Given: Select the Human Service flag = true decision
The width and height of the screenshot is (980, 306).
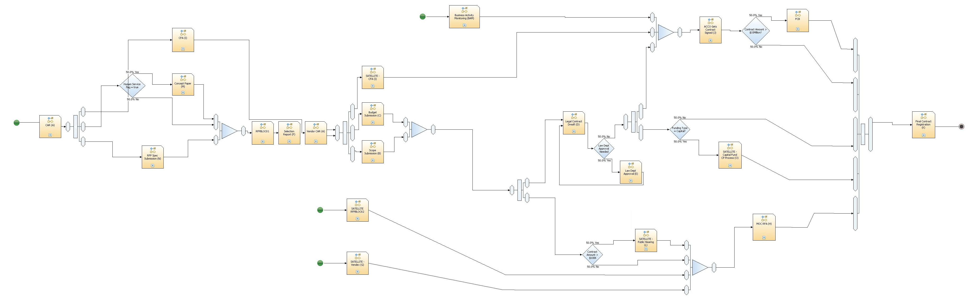Looking at the screenshot, I should [x=132, y=86].
